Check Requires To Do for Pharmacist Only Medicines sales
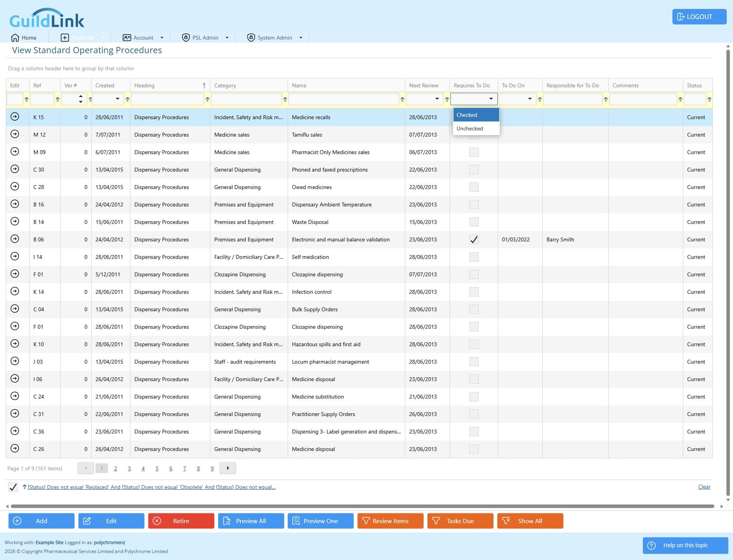This screenshot has width=733, height=560. point(474,152)
